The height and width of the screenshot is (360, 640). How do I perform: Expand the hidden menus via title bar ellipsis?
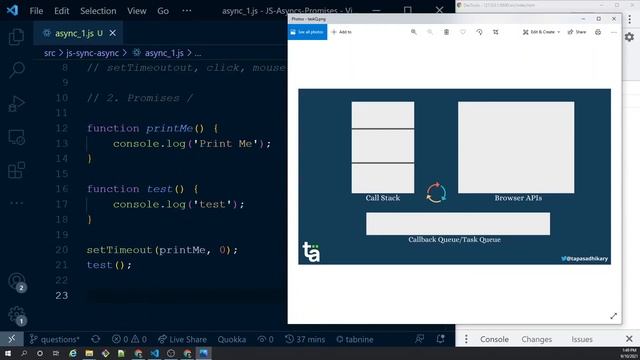(187, 11)
